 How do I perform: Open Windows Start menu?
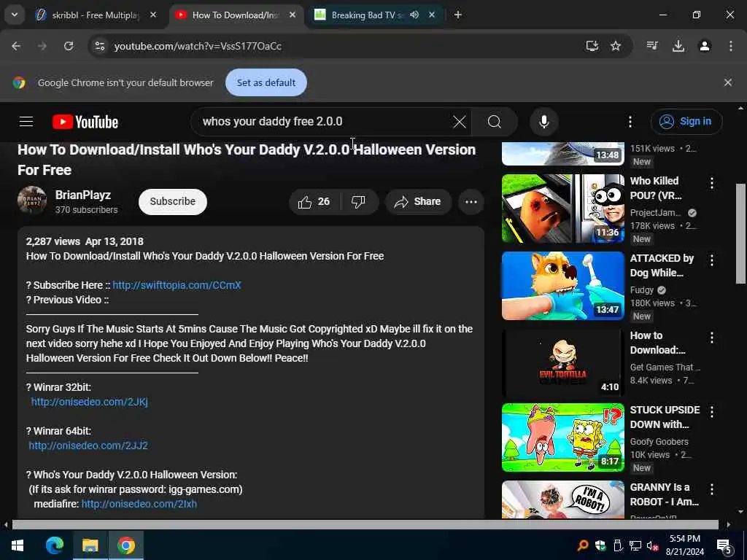point(18,545)
